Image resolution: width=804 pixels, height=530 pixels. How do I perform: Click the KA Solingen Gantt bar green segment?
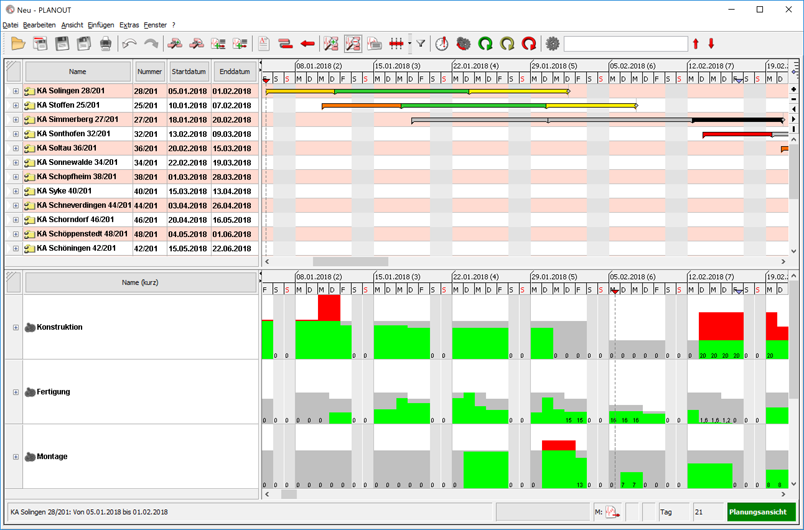coord(401,92)
